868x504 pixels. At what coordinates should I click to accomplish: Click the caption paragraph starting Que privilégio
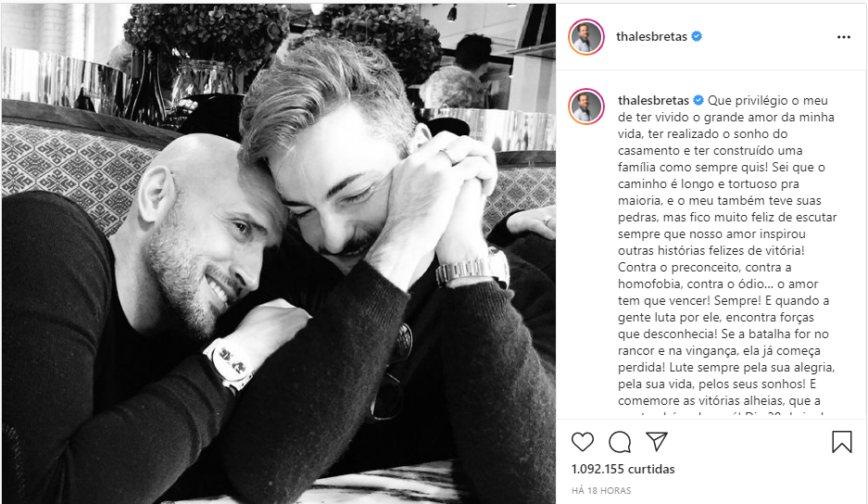[x=727, y=250]
